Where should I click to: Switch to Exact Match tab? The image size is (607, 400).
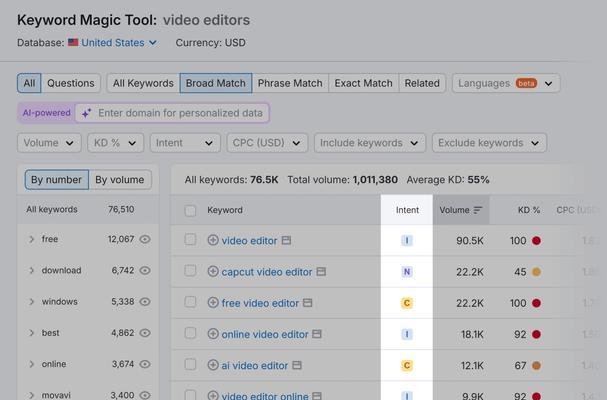[364, 83]
